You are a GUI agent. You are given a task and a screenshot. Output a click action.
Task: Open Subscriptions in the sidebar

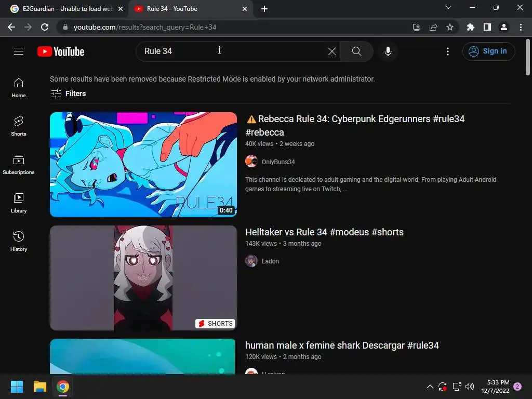19,165
